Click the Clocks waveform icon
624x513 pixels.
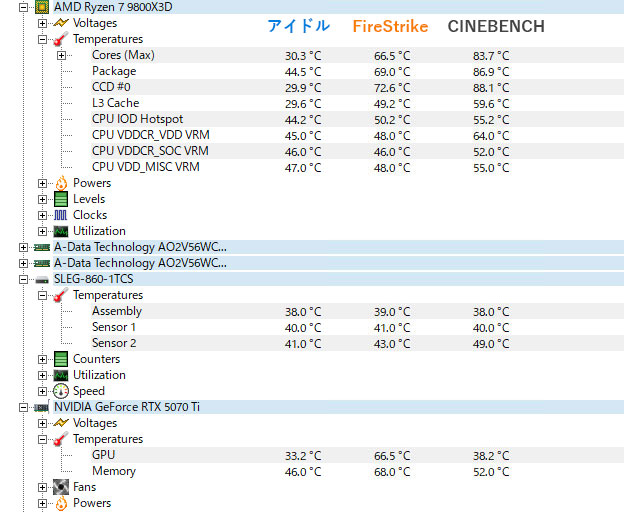60,215
